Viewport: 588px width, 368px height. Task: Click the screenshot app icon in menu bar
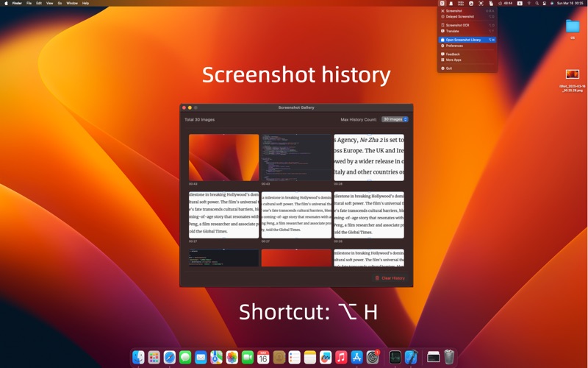pos(442,3)
